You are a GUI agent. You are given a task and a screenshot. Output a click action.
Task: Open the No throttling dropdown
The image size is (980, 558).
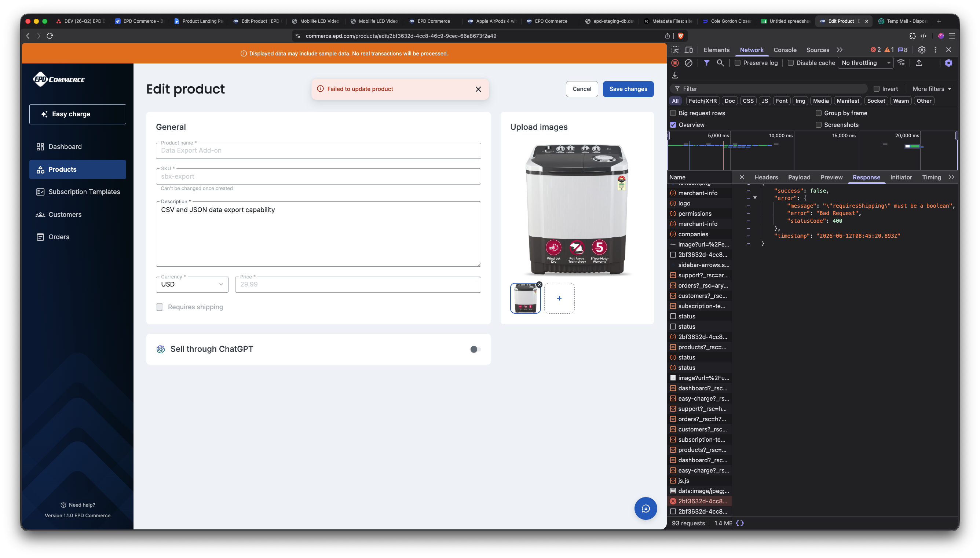click(x=866, y=63)
